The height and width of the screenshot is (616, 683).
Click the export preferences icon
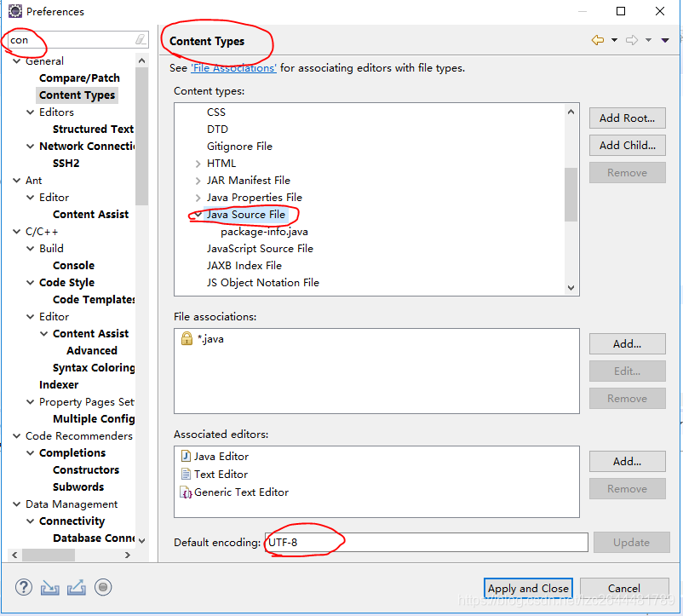point(77,587)
